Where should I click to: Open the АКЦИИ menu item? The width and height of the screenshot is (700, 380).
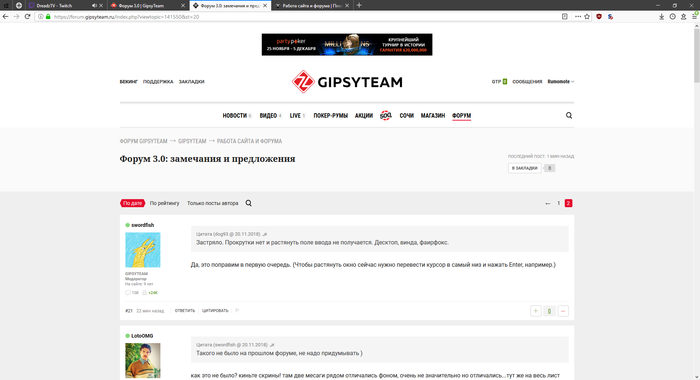[x=364, y=116]
